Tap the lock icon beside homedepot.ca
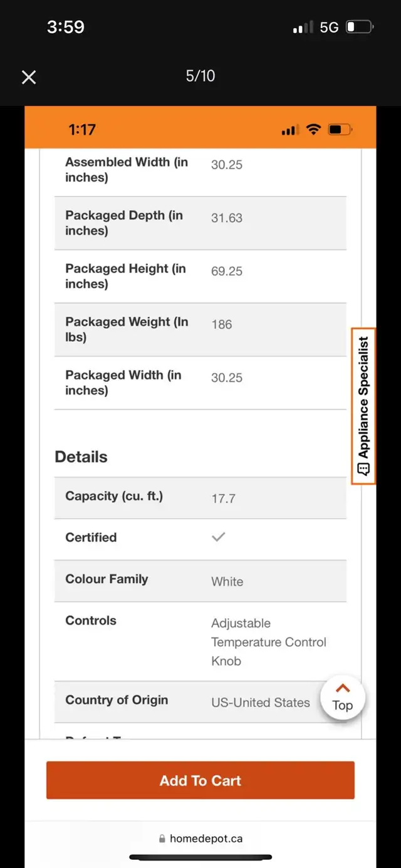This screenshot has height=868, width=401. (x=162, y=839)
